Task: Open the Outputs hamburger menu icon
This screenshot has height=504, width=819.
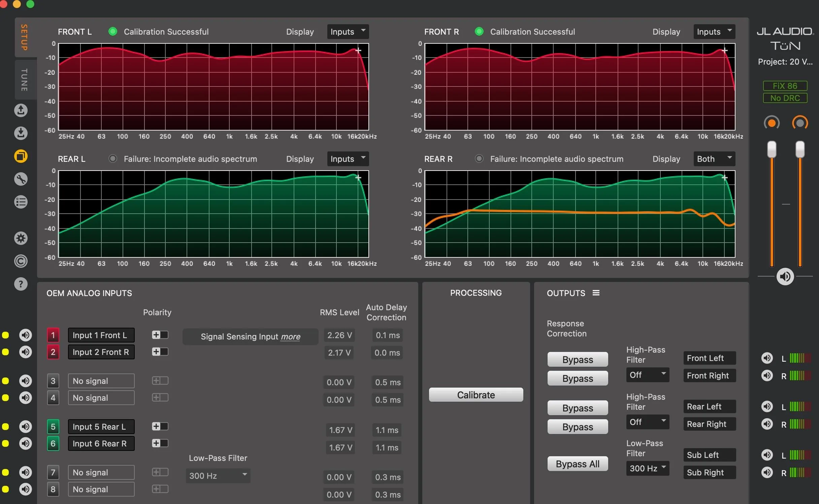Action: [x=596, y=293]
